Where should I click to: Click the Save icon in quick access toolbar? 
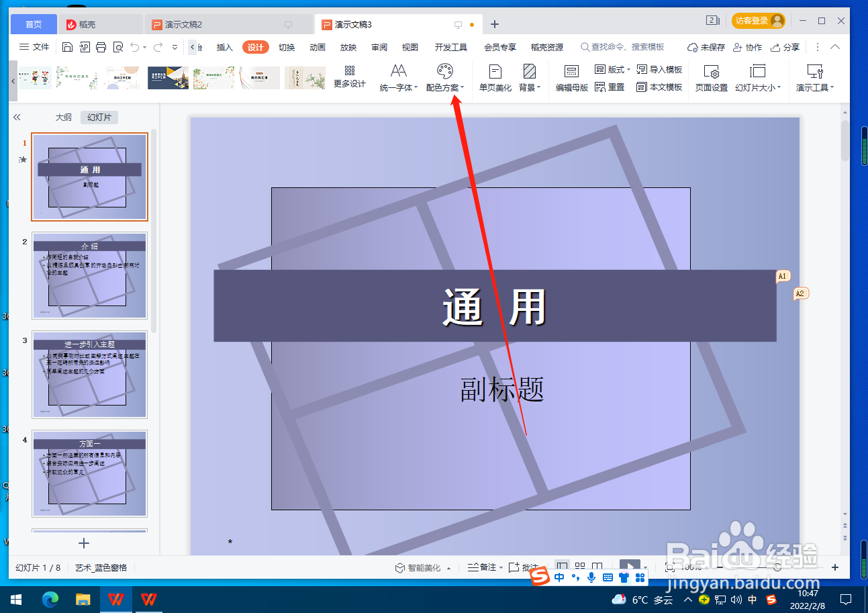point(67,47)
